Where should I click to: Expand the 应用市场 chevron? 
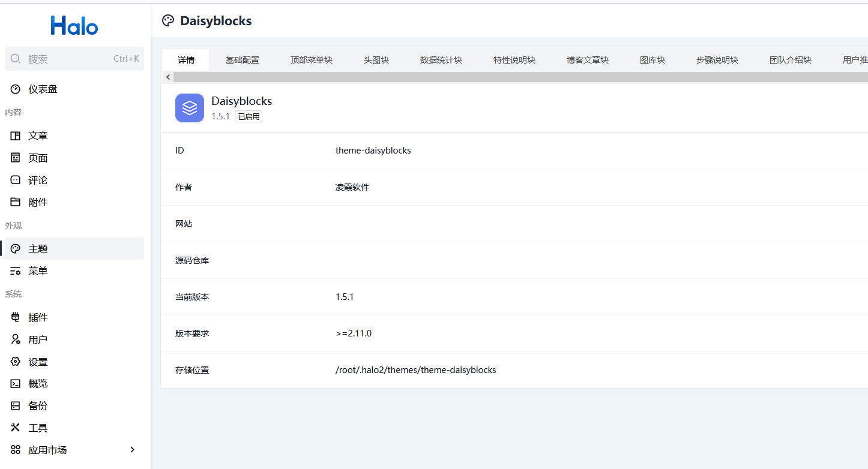coord(133,450)
